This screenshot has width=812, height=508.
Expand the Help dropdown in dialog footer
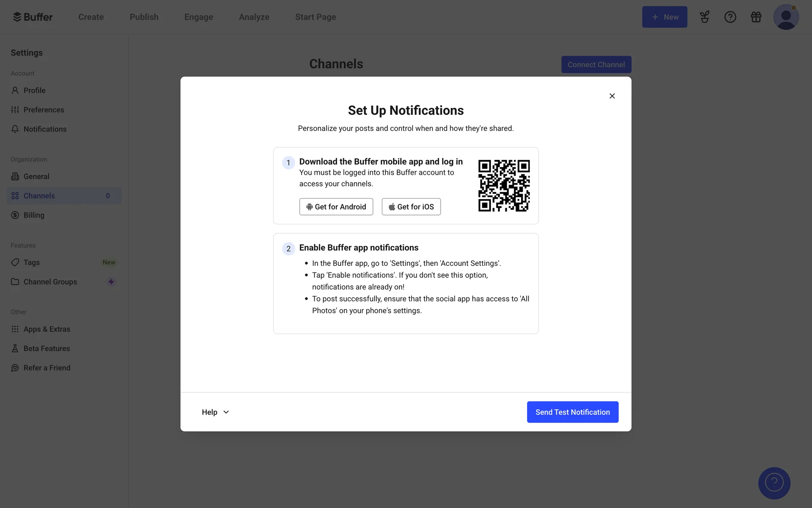215,412
